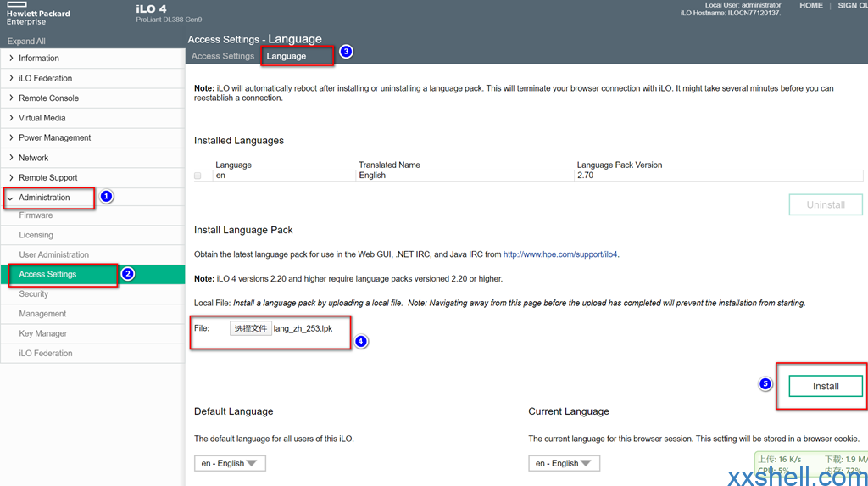Click the Language column header

click(234, 165)
